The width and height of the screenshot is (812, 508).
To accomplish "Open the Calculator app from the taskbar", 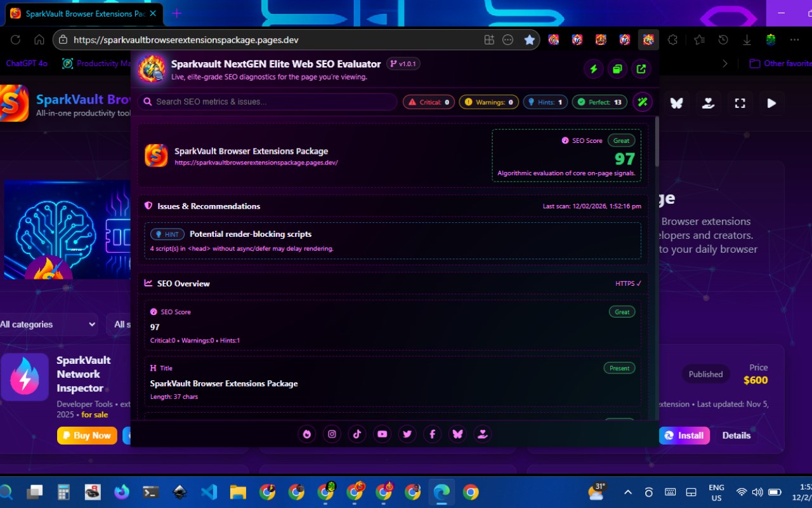I will 63,492.
